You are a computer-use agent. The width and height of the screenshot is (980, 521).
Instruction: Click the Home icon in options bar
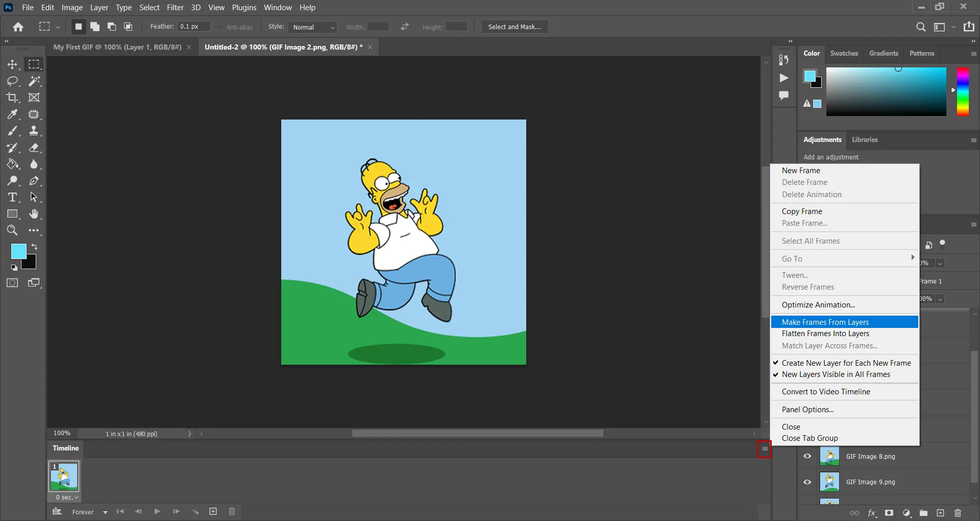click(18, 27)
